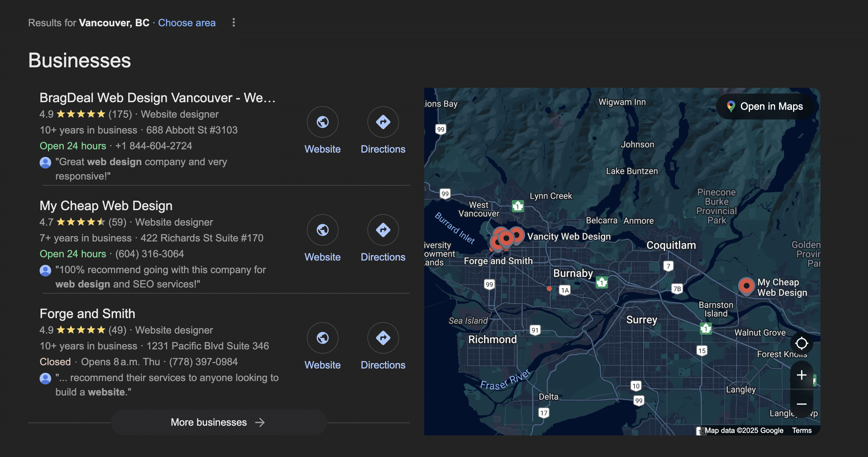Click My Cheap Web Design's Directions icon
Image resolution: width=868 pixels, height=457 pixels.
click(x=383, y=230)
